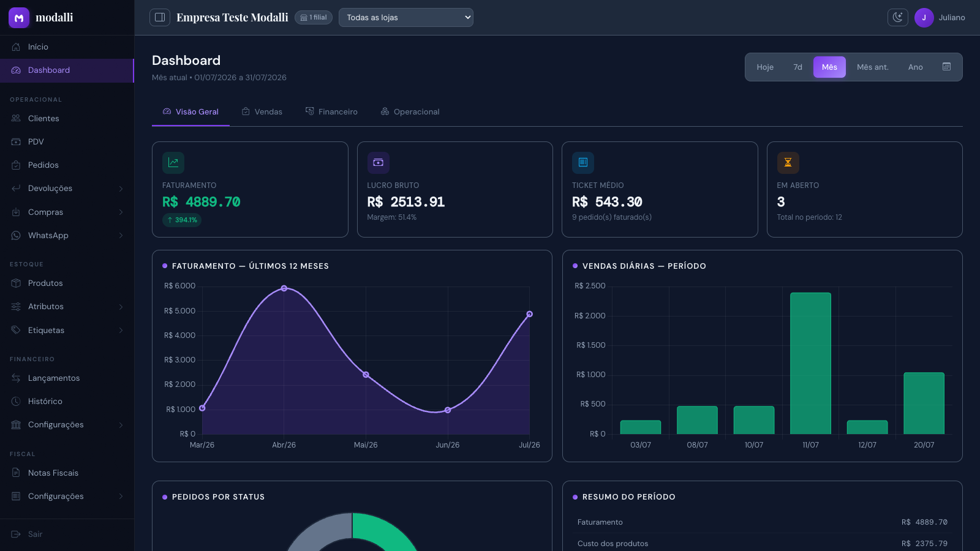Image resolution: width=980 pixels, height=551 pixels.
Task: Select the Mês period filter
Action: (829, 67)
